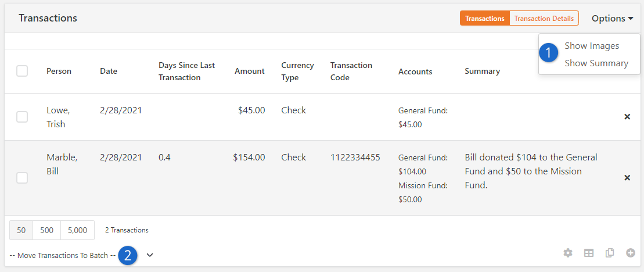Check the Marble, Bill row checkbox
644x272 pixels.
point(22,178)
